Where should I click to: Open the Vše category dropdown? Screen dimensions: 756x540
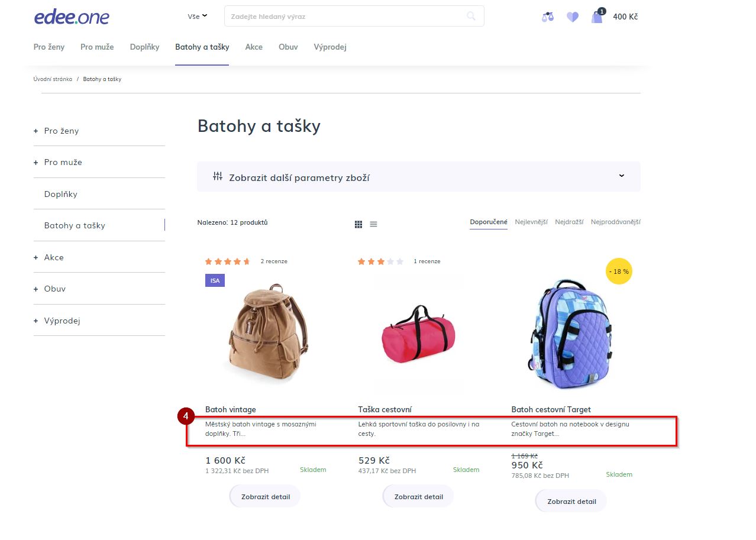point(198,17)
